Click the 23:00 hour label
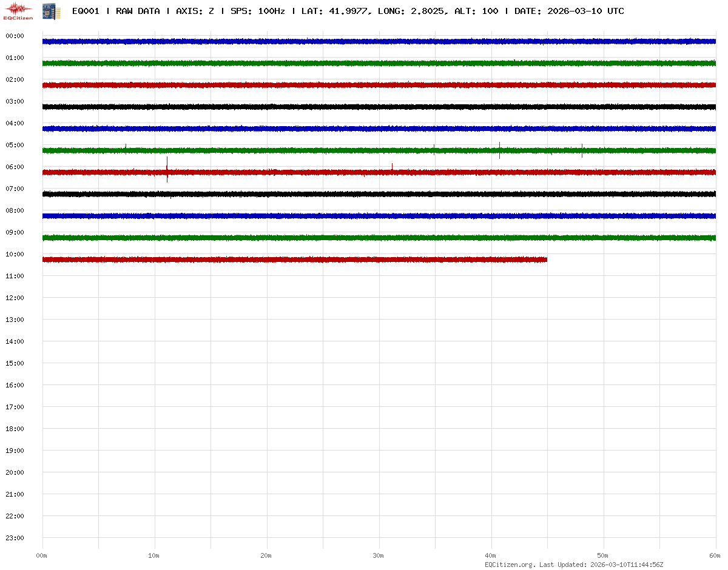Image resolution: width=728 pixels, height=570 pixels. pos(15,538)
